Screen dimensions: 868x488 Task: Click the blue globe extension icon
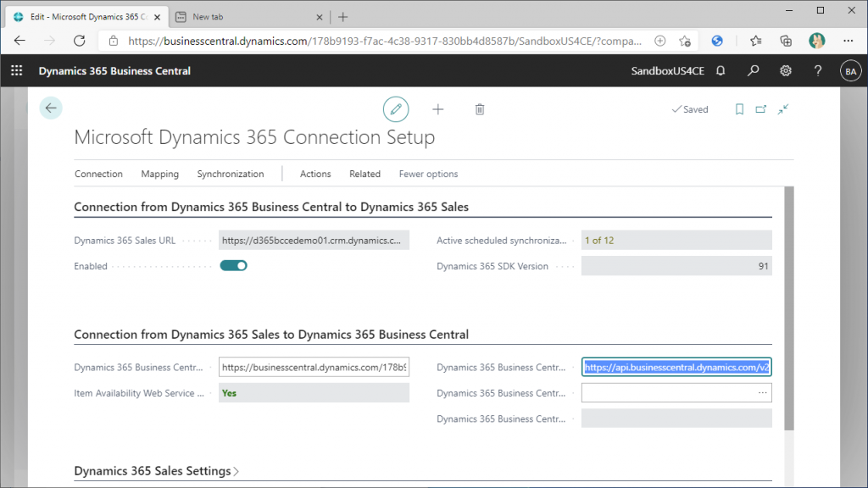(717, 41)
